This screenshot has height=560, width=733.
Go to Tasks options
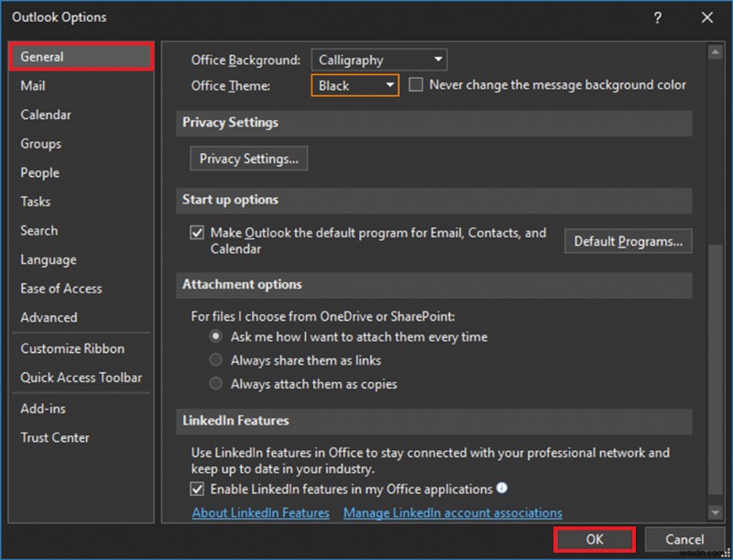point(82,202)
